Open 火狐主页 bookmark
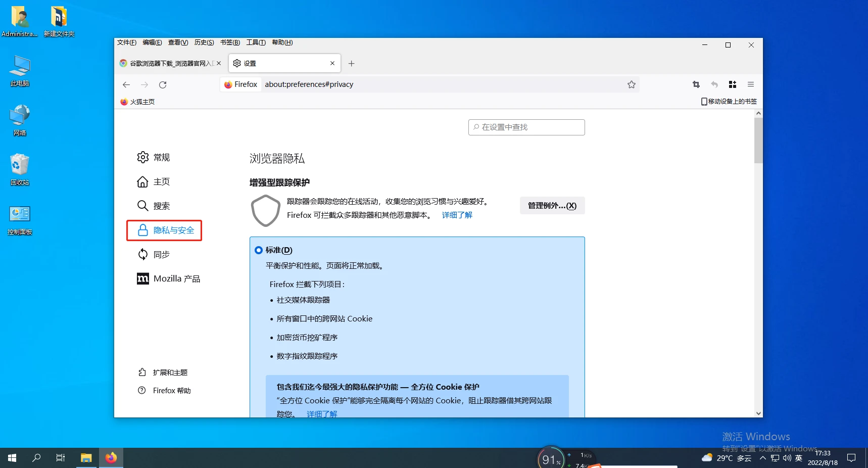The height and width of the screenshot is (468, 868). [x=137, y=102]
